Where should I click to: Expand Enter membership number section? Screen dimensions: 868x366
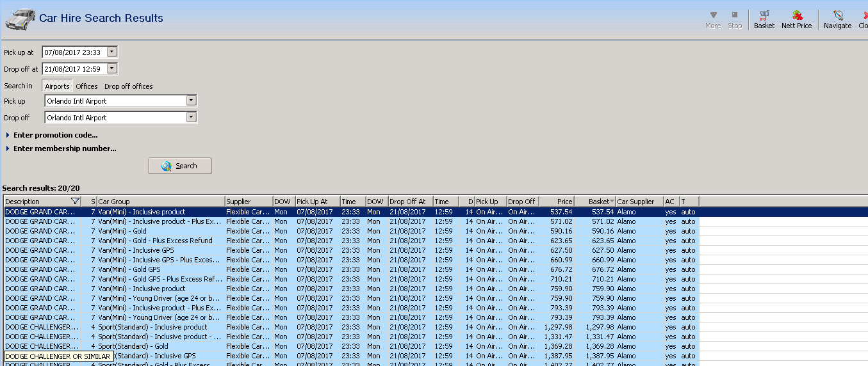[x=61, y=148]
